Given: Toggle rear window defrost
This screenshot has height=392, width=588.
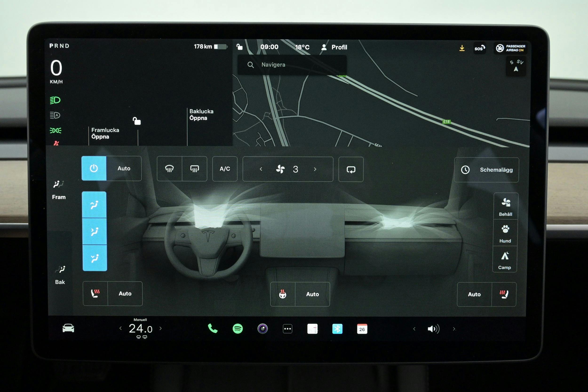Looking at the screenshot, I should tap(195, 169).
